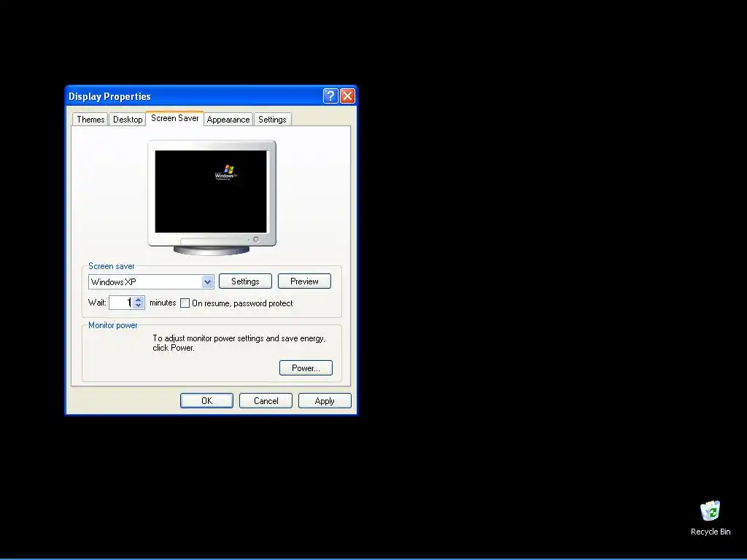The width and height of the screenshot is (747, 560).
Task: Increase wait minutes with the up arrow
Action: tap(138, 300)
